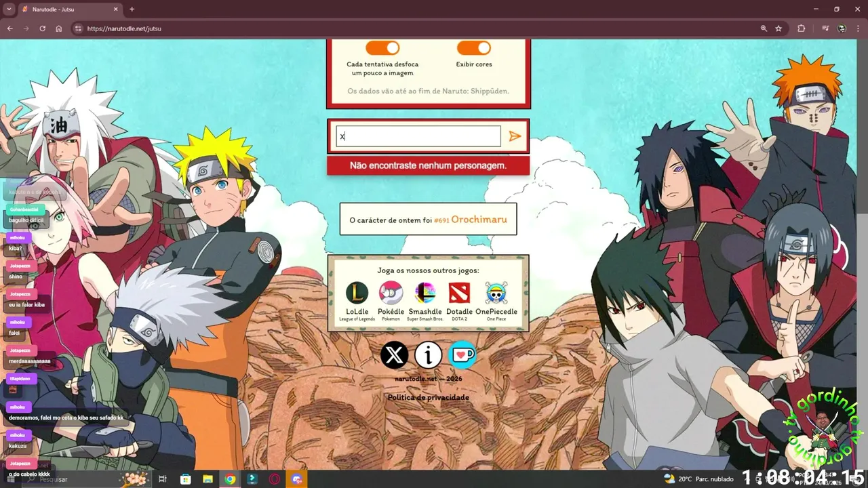868x488 pixels.
Task: Open the info circle icon
Action: 428,354
